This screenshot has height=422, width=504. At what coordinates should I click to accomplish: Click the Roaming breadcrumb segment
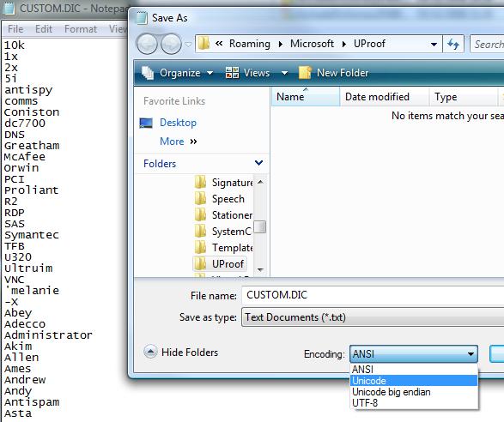(250, 44)
